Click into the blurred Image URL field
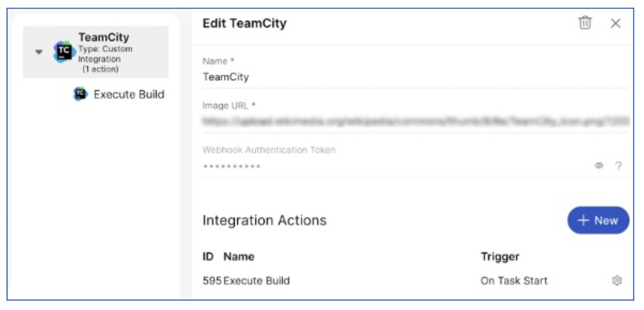The width and height of the screenshot is (644, 310). point(415,122)
